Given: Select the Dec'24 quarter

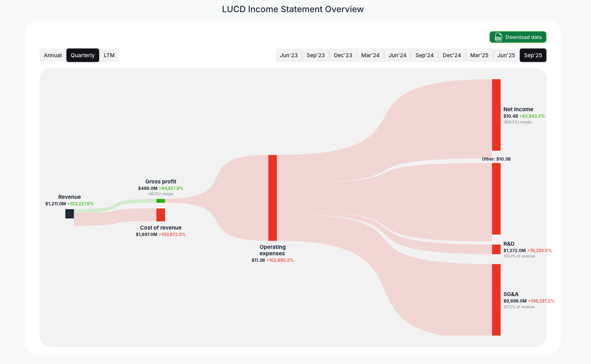Looking at the screenshot, I should [x=452, y=55].
